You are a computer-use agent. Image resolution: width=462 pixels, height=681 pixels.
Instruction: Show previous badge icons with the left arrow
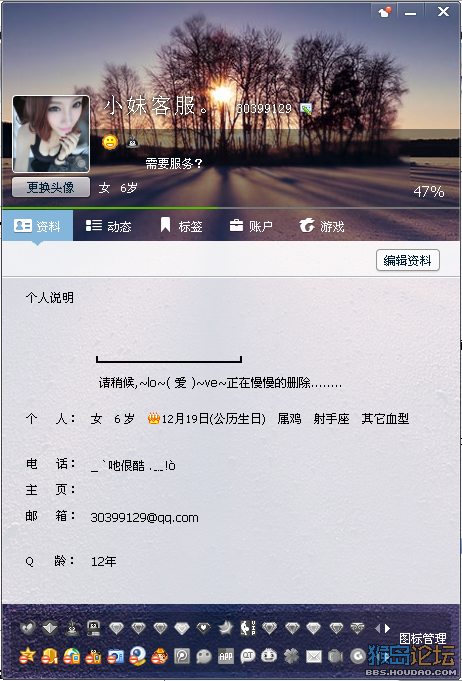point(377,628)
